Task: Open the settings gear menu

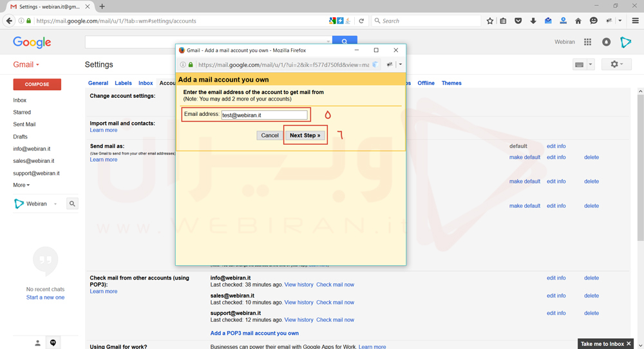Action: [x=616, y=64]
